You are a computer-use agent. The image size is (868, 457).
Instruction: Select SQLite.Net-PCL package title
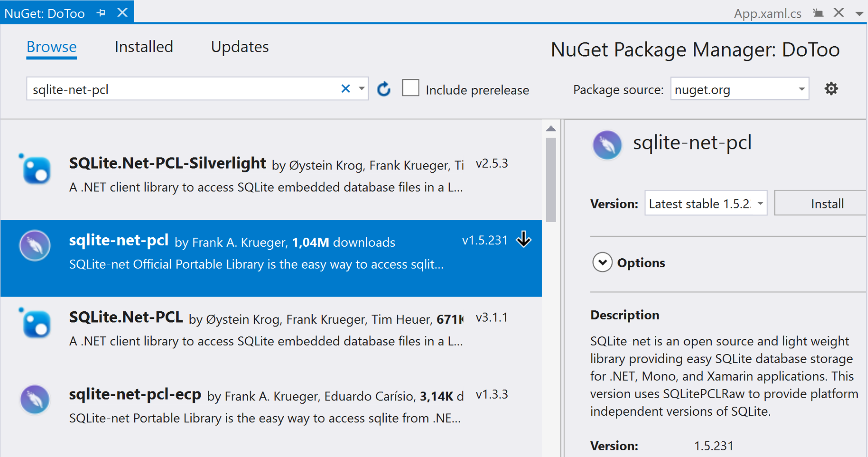pyautogui.click(x=126, y=317)
